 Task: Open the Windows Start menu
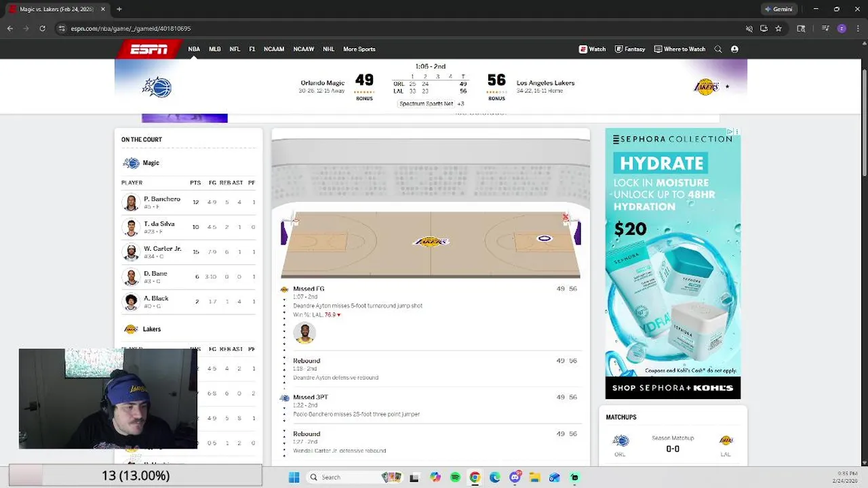tap(294, 477)
